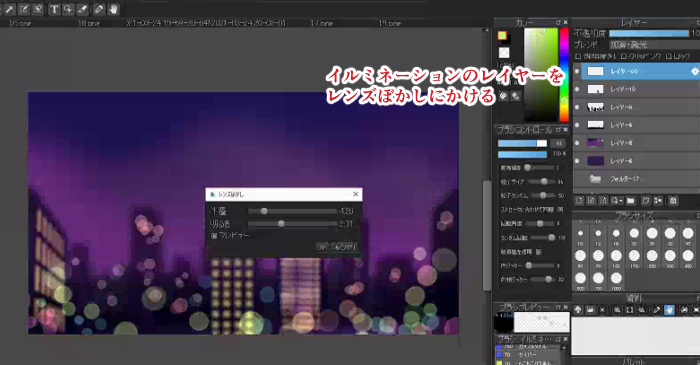Switch to the 15.png canvas tab
The width and height of the screenshot is (700, 365).
[x=20, y=23]
